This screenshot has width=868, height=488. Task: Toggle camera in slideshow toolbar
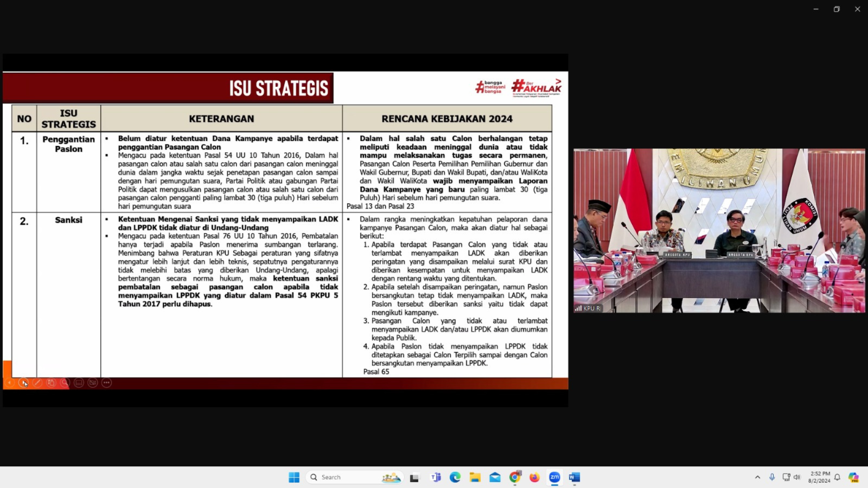pyautogui.click(x=93, y=383)
